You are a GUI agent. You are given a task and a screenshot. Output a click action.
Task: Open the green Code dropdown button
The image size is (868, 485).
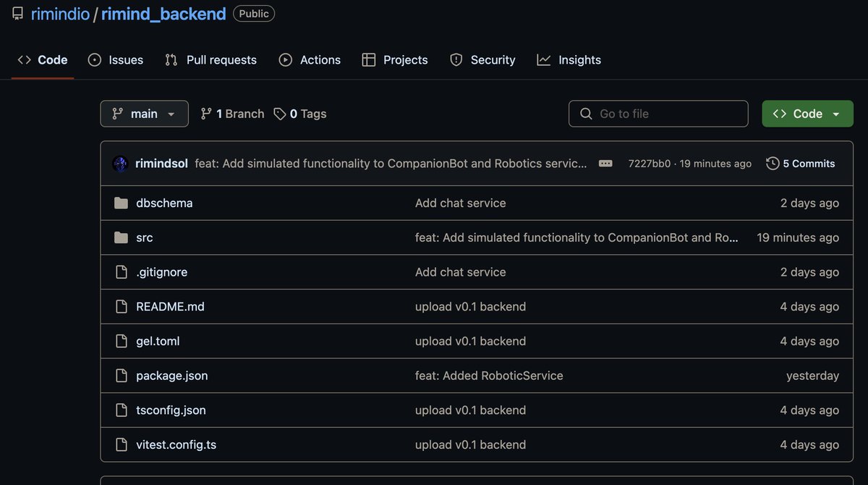(x=807, y=114)
